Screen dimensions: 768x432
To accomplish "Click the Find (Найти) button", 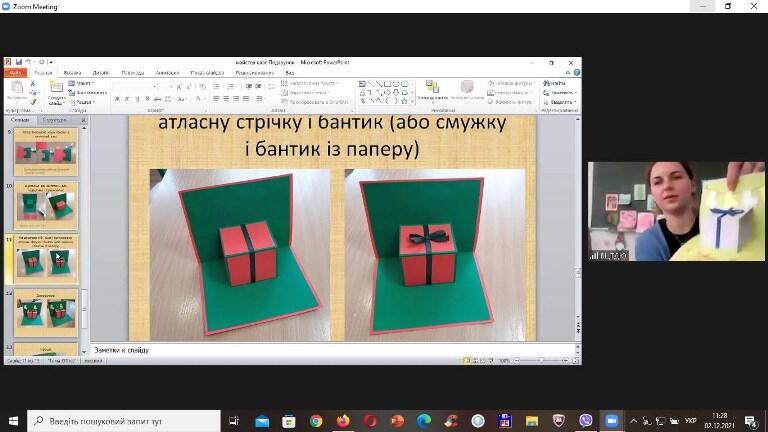I will point(554,83).
